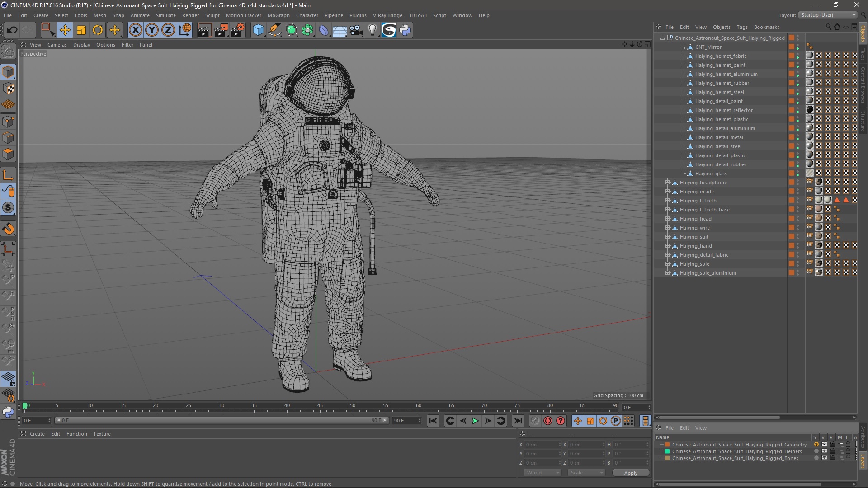Open the material manager Create menu
The height and width of the screenshot is (488, 868).
(x=37, y=434)
